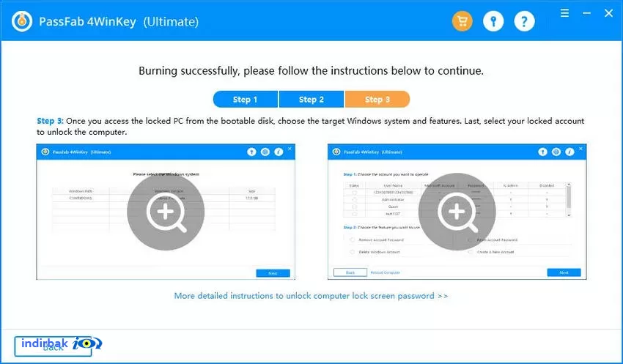Image resolution: width=623 pixels, height=364 pixels.
Task: Switch to Step 1 tab
Action: 245,99
